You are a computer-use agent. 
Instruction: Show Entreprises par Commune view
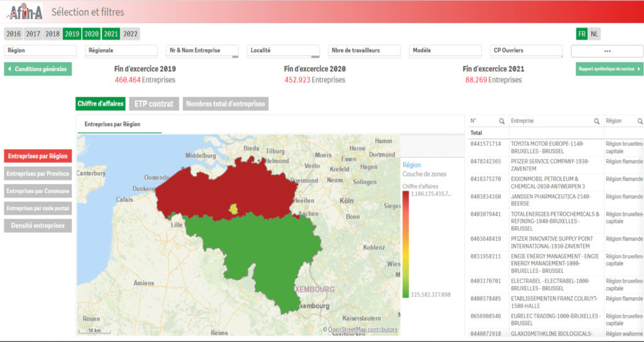click(x=38, y=191)
